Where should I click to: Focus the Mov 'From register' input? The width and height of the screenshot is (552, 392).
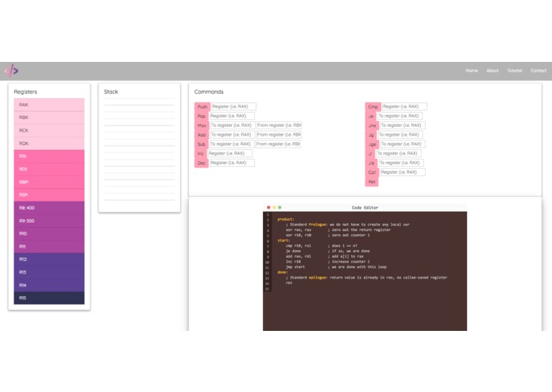click(x=279, y=125)
